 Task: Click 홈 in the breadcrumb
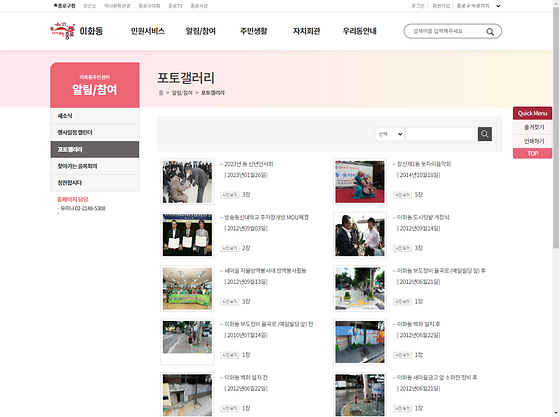(x=161, y=93)
